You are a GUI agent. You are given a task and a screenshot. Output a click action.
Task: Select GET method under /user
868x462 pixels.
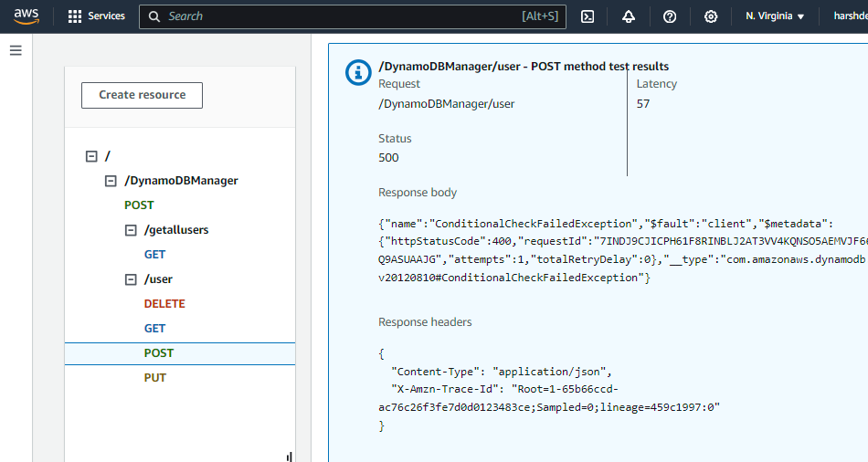[154, 329]
